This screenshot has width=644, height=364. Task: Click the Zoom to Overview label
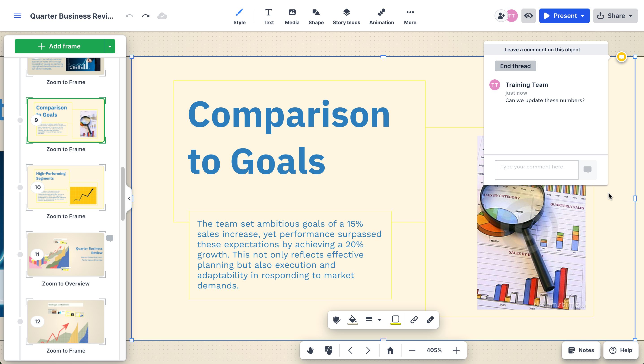(66, 283)
